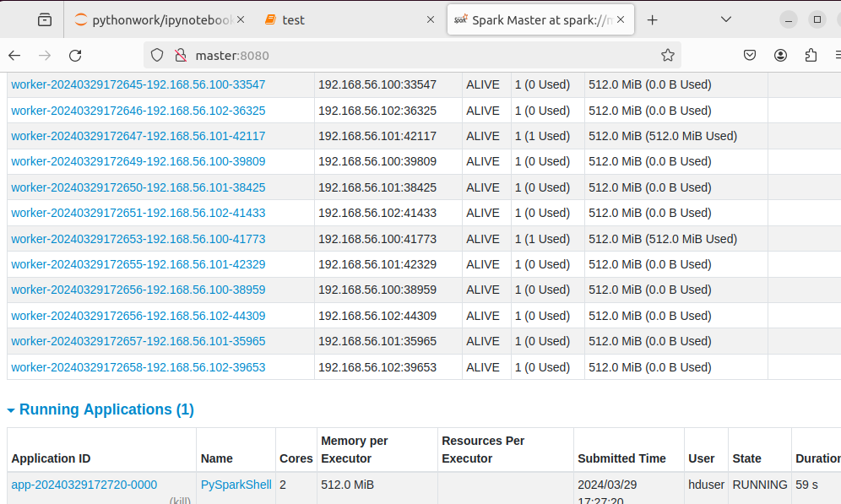Open worker 192.168.56.101-38425 link
The width and height of the screenshot is (841, 504).
pyautogui.click(x=138, y=187)
